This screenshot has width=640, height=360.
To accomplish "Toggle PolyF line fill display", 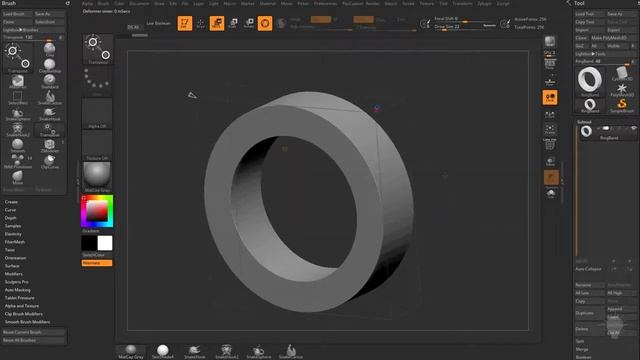I will 550,145.
